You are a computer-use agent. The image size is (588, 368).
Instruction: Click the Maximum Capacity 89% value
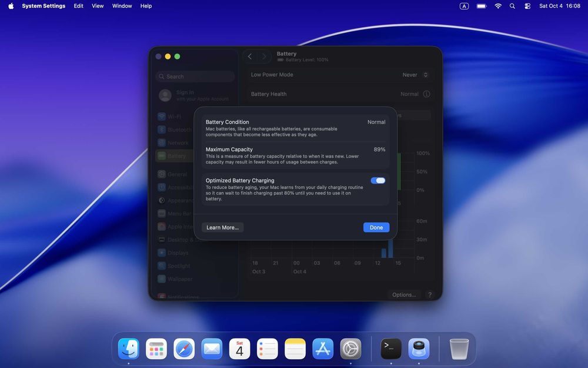point(379,150)
